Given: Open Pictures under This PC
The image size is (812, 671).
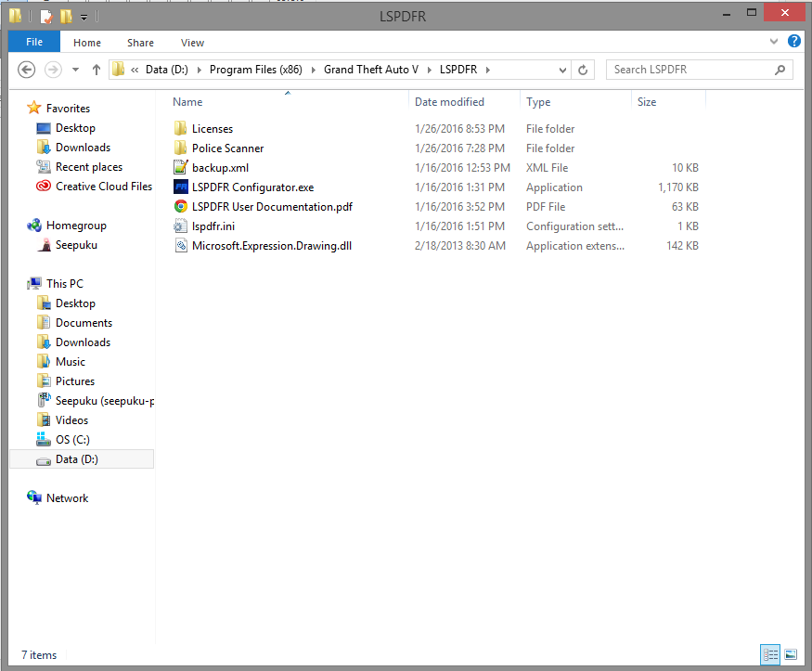Looking at the screenshot, I should (75, 381).
